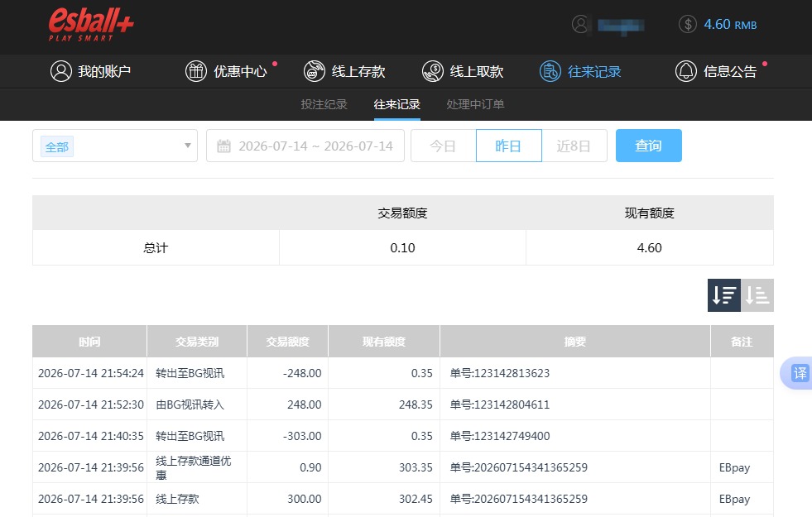Click the 优惠中心 gift icon
Screen dimensions: 812x517
pos(196,71)
